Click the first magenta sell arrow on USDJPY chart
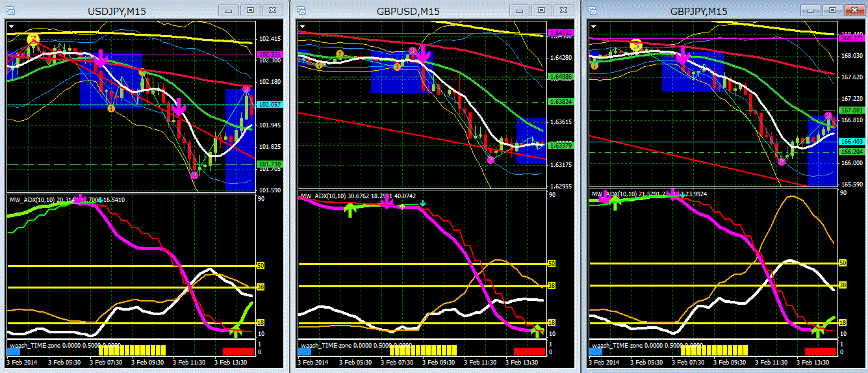 click(x=99, y=60)
